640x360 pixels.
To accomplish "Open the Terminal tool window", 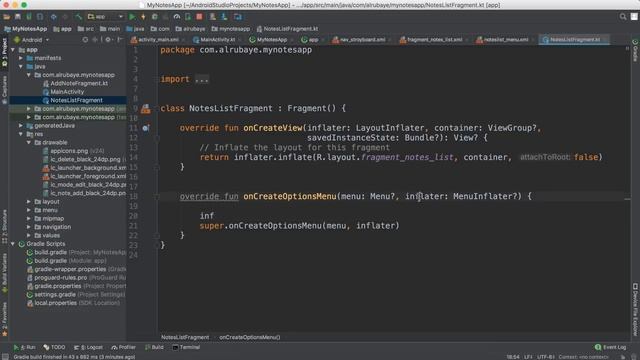I will (186, 347).
